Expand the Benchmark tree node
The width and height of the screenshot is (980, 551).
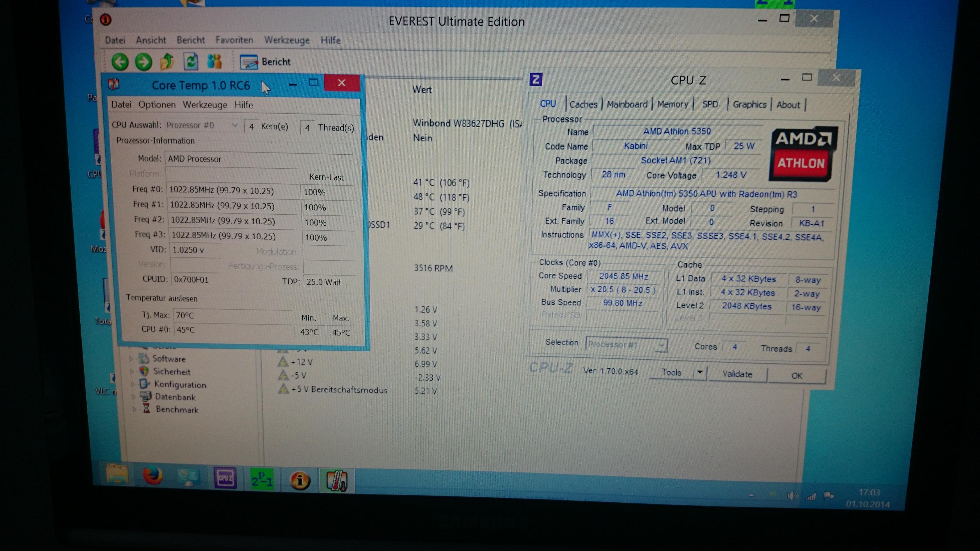point(134,410)
